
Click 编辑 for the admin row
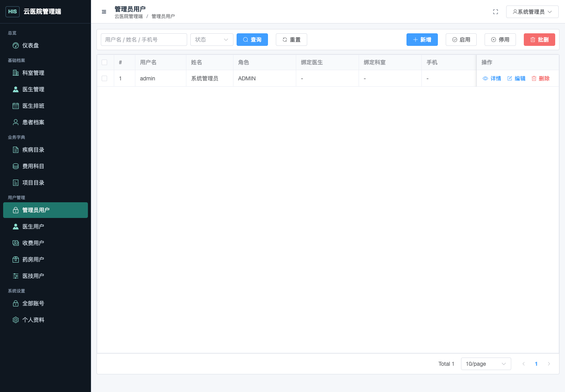[516, 78]
